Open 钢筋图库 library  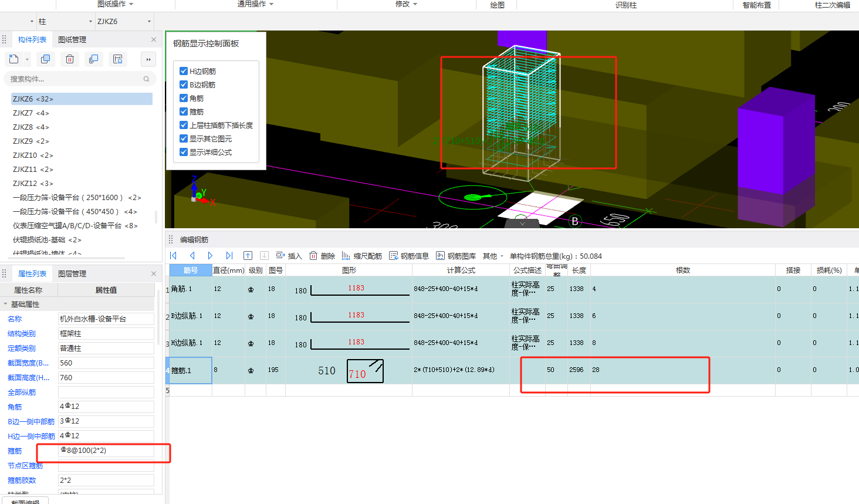tap(456, 256)
